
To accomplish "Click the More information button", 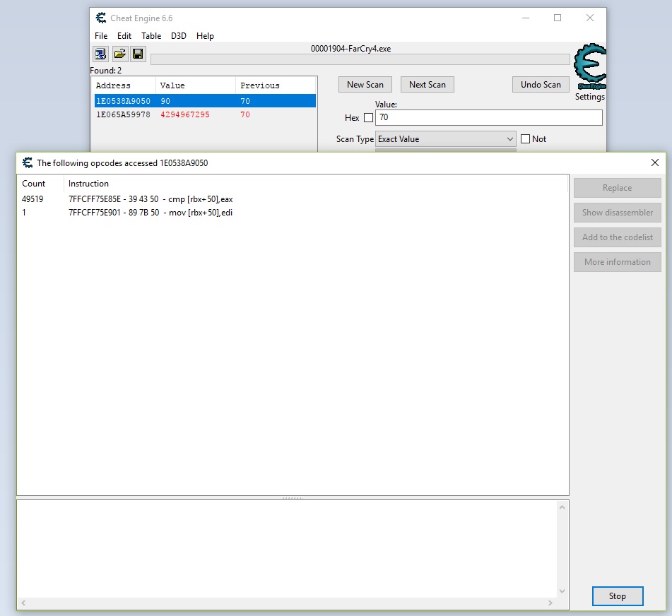I will 617,262.
